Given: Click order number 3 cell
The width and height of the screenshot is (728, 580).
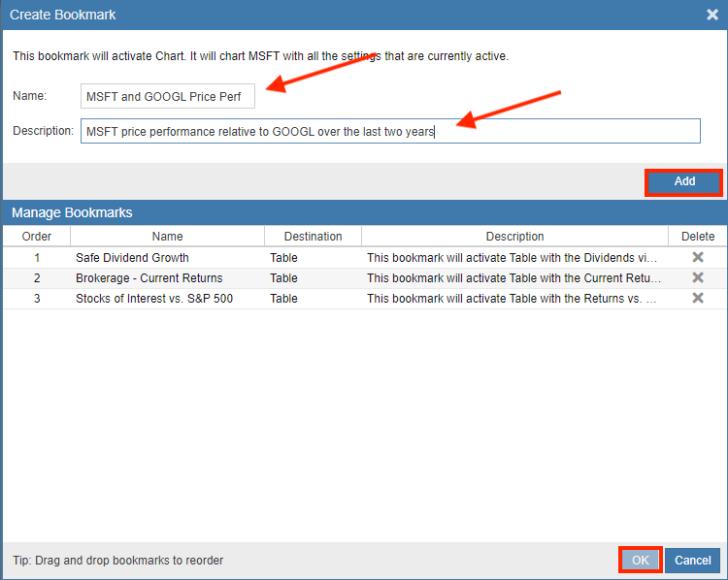Looking at the screenshot, I should click(37, 299).
